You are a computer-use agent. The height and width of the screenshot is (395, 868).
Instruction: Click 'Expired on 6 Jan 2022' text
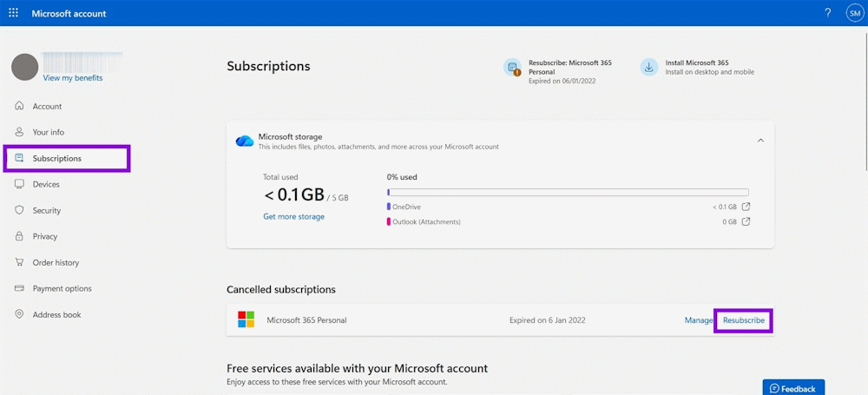(x=548, y=320)
